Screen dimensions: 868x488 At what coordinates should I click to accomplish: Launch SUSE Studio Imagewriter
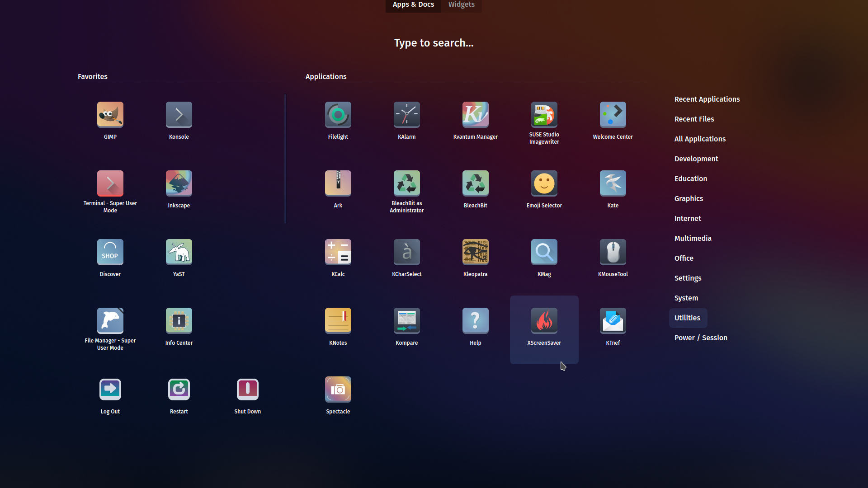544,115
